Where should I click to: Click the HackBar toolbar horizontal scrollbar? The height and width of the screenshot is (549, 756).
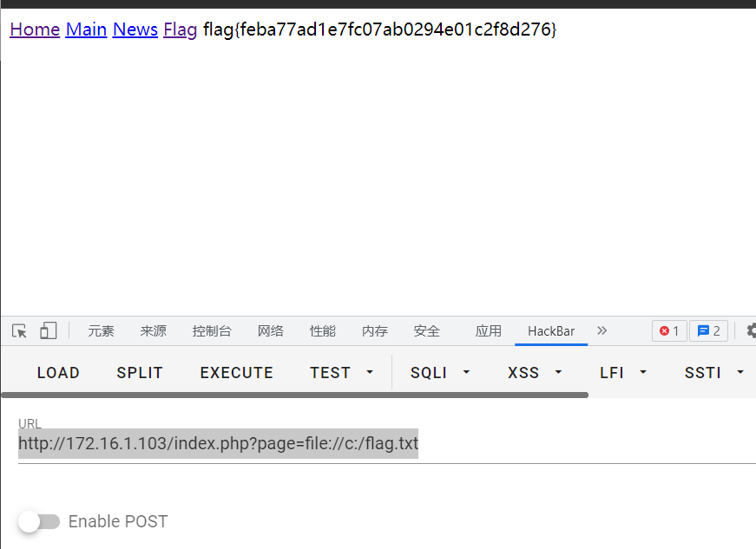click(x=294, y=395)
